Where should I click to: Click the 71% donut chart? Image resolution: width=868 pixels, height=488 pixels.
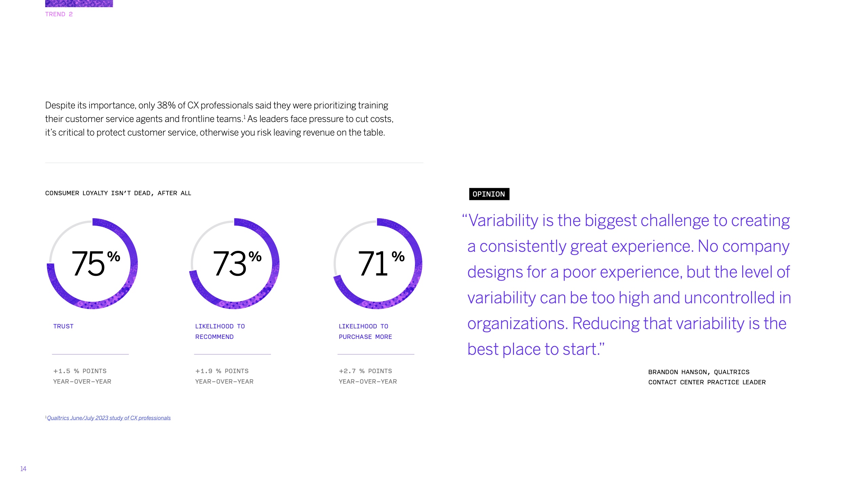click(x=377, y=264)
